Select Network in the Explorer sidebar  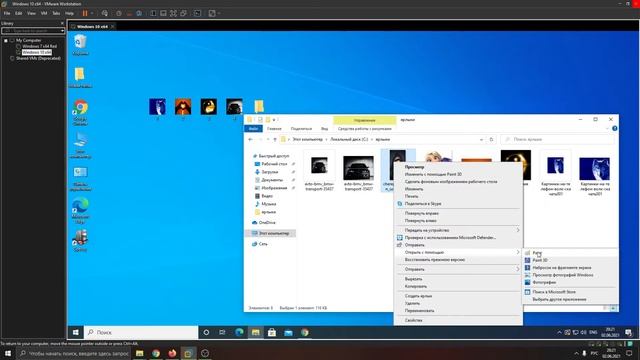[263, 244]
